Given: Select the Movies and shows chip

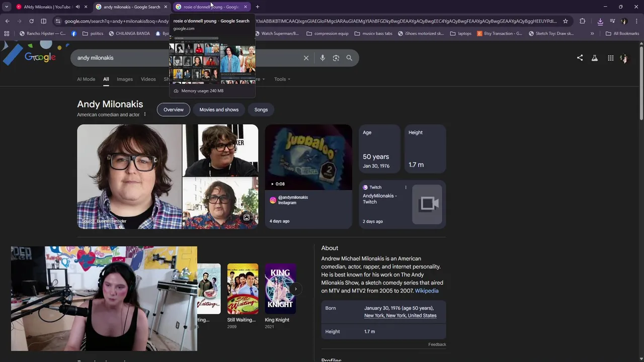Looking at the screenshot, I should coord(219,110).
